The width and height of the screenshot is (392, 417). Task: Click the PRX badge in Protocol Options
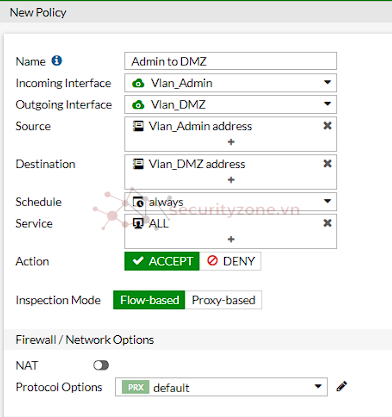[x=135, y=387]
